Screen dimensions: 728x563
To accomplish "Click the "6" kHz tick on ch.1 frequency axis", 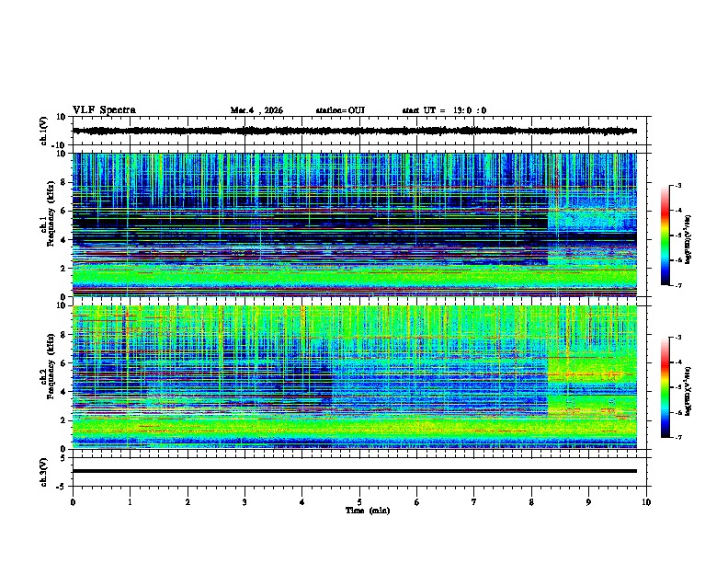I will click(64, 211).
